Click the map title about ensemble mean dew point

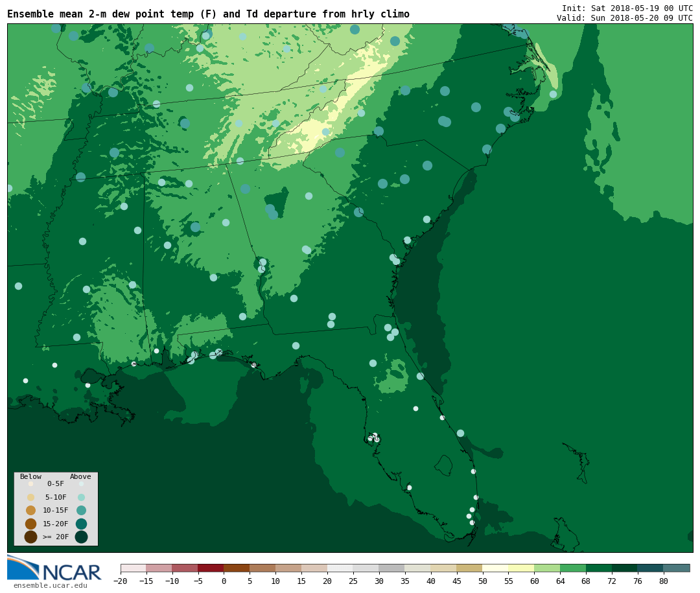(x=208, y=14)
